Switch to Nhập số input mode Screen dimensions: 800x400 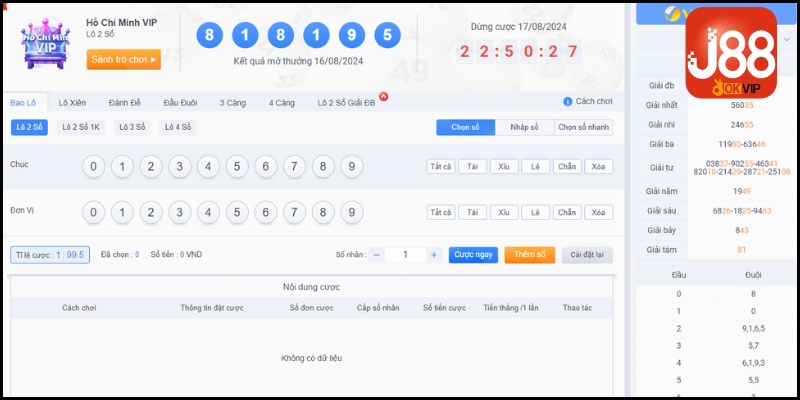(x=524, y=127)
